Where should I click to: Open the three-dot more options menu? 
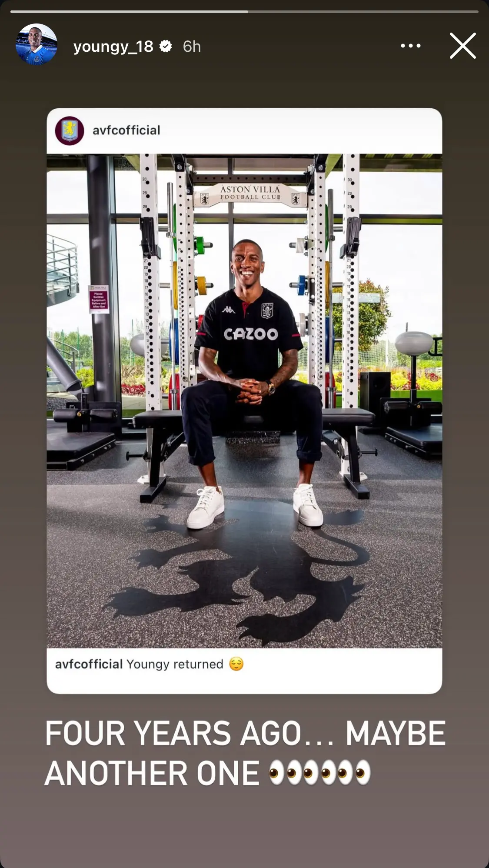pos(410,46)
